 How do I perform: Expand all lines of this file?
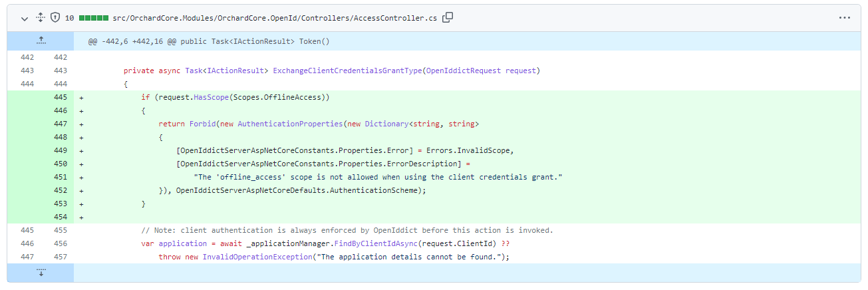click(x=40, y=18)
